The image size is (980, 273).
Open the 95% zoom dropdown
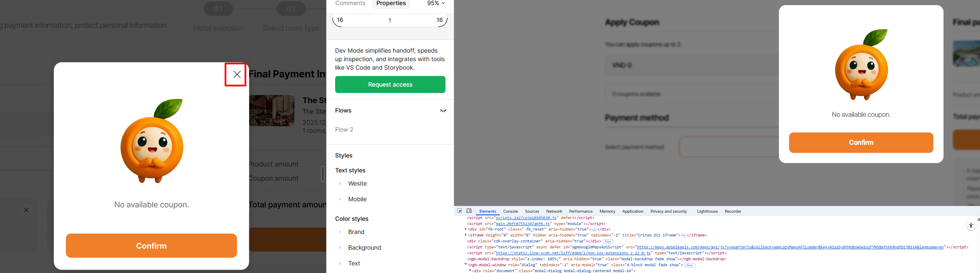pos(436,3)
